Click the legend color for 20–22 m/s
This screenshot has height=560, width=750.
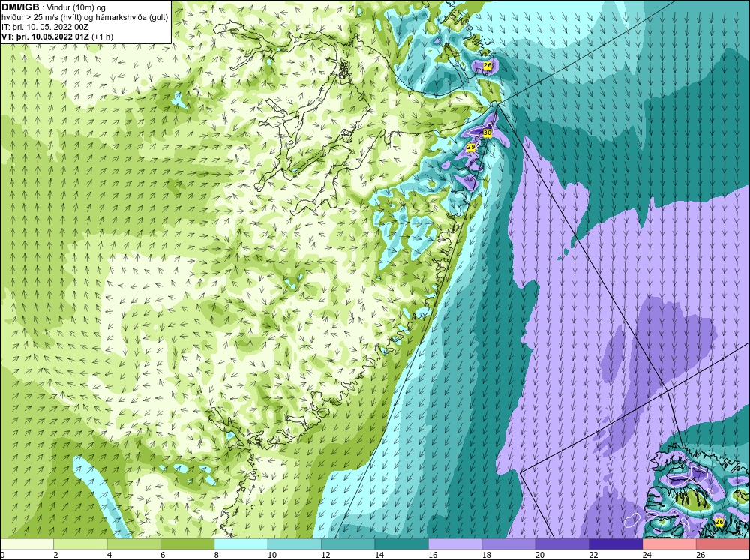coord(562,544)
